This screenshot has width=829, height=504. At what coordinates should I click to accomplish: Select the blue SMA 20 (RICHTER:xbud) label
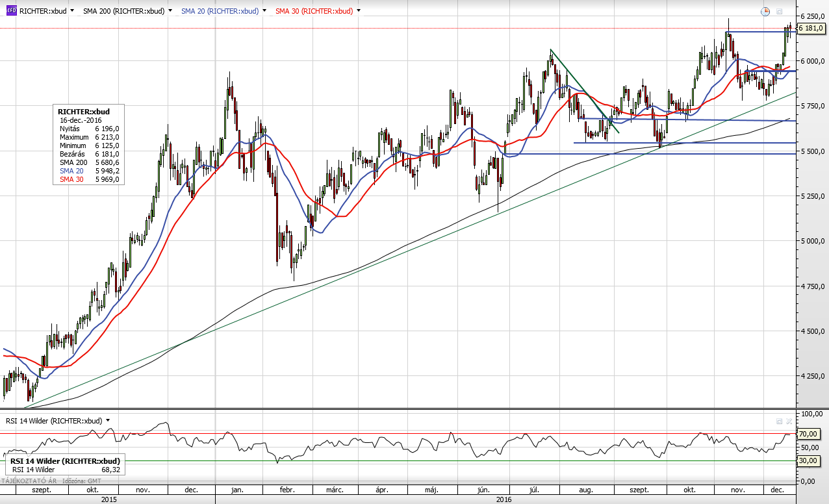click(x=220, y=11)
